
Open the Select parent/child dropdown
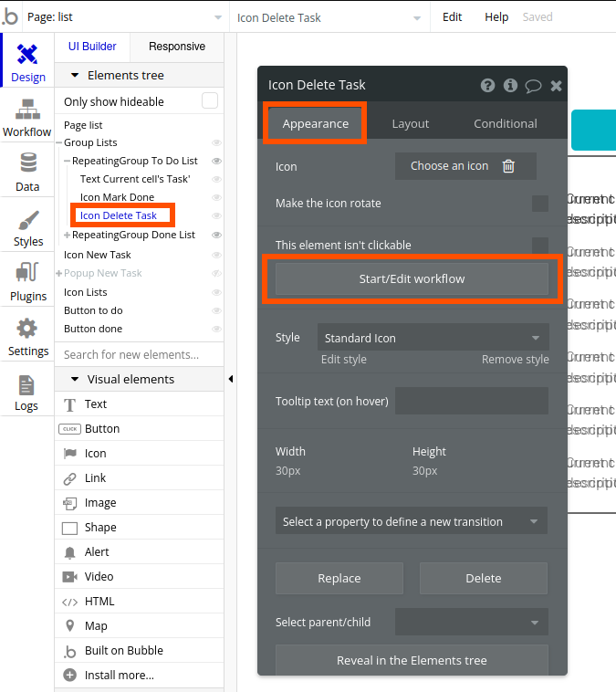click(x=472, y=622)
